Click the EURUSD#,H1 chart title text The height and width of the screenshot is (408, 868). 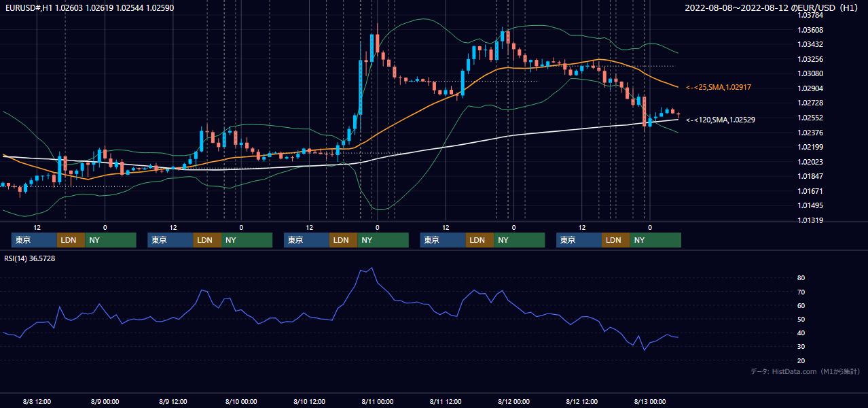click(x=90, y=7)
